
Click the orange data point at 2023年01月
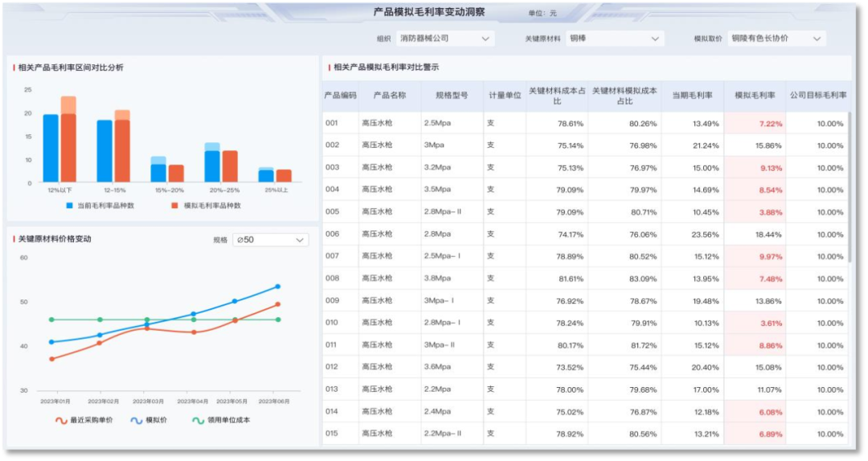tap(52, 359)
